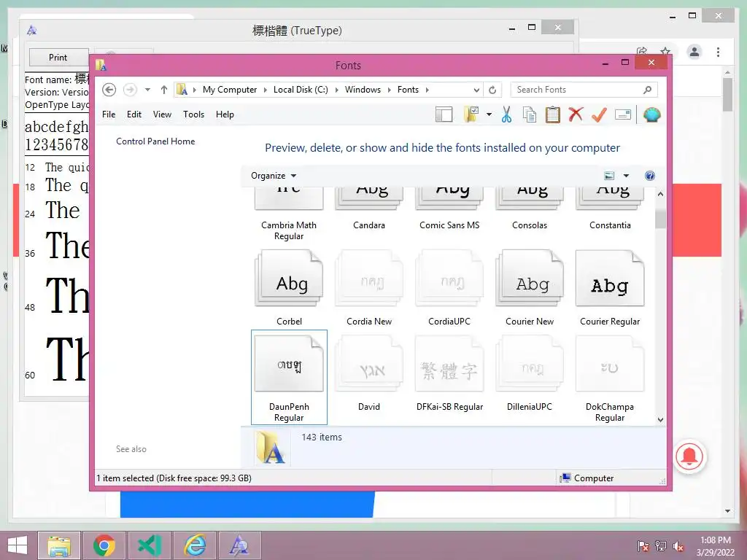
Task: Click scroll up arrow of font list
Action: [660, 194]
